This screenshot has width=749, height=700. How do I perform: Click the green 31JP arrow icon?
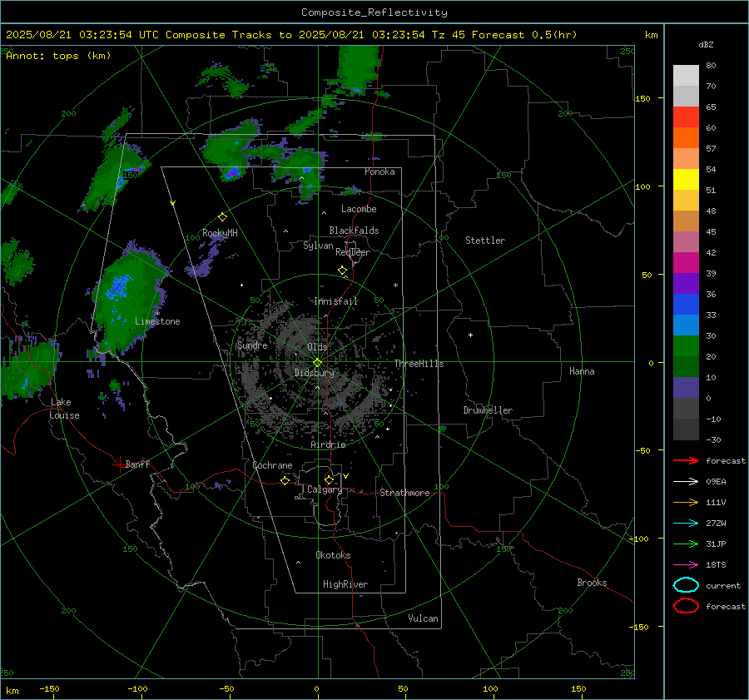tap(686, 544)
